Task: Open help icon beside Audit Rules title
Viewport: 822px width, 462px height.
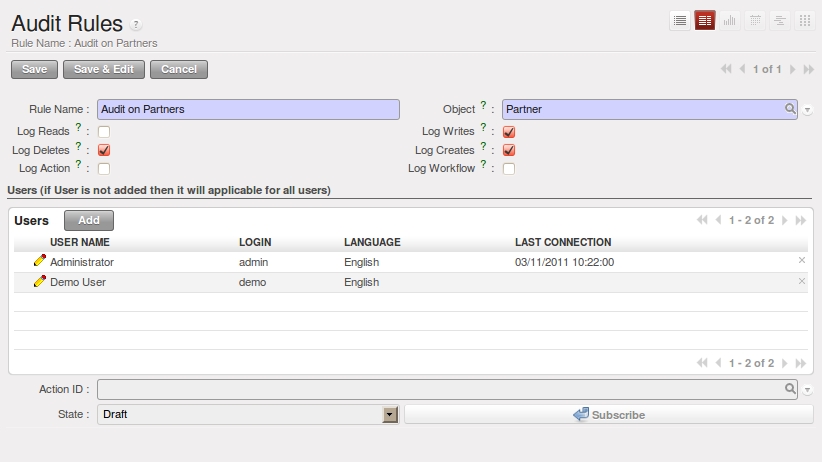Action: (136, 25)
